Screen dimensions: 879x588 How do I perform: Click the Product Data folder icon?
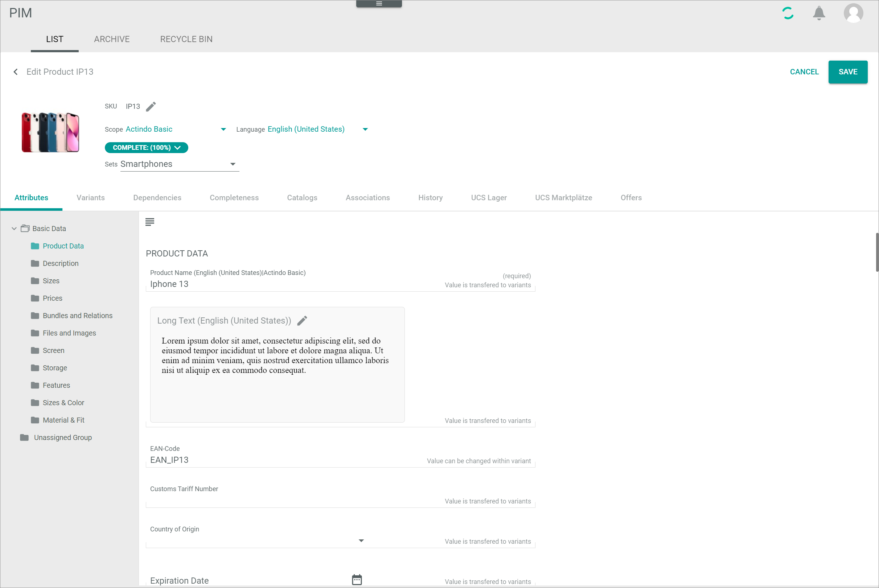tap(35, 246)
